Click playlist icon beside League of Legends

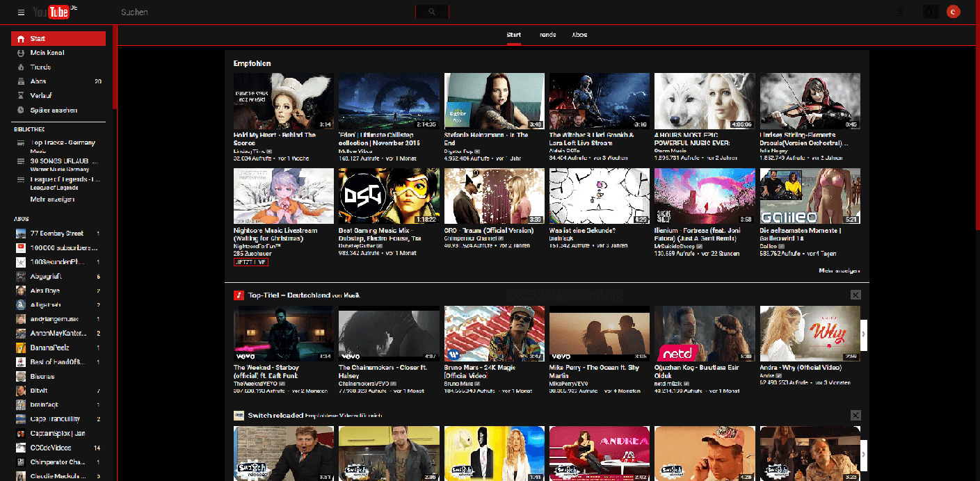[x=21, y=179]
